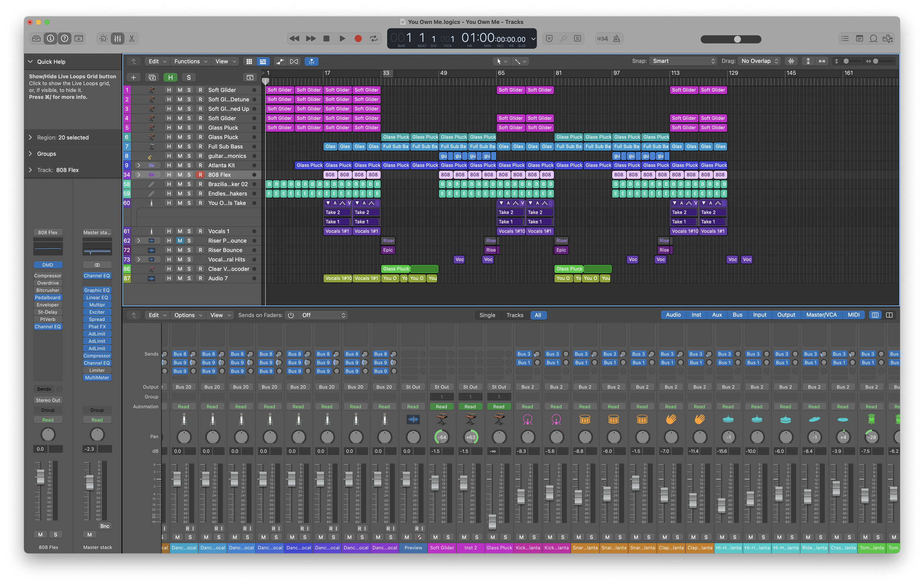Click the add new track plus button
Viewport: 924px width, 585px height.
[x=133, y=78]
